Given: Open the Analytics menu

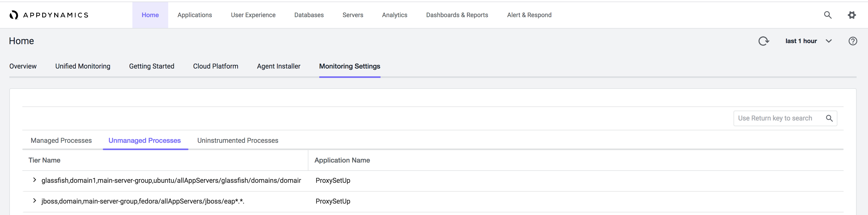Looking at the screenshot, I should pos(395,15).
